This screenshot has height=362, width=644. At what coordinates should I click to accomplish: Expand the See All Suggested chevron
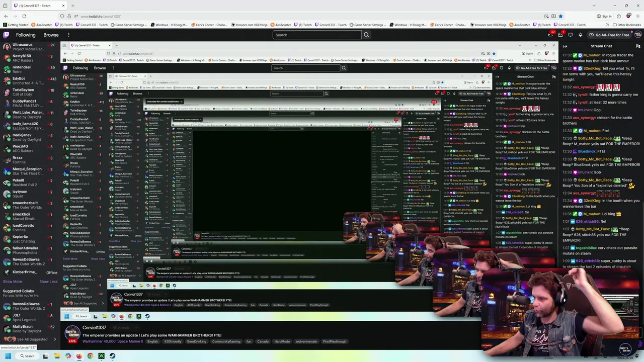[55, 339]
